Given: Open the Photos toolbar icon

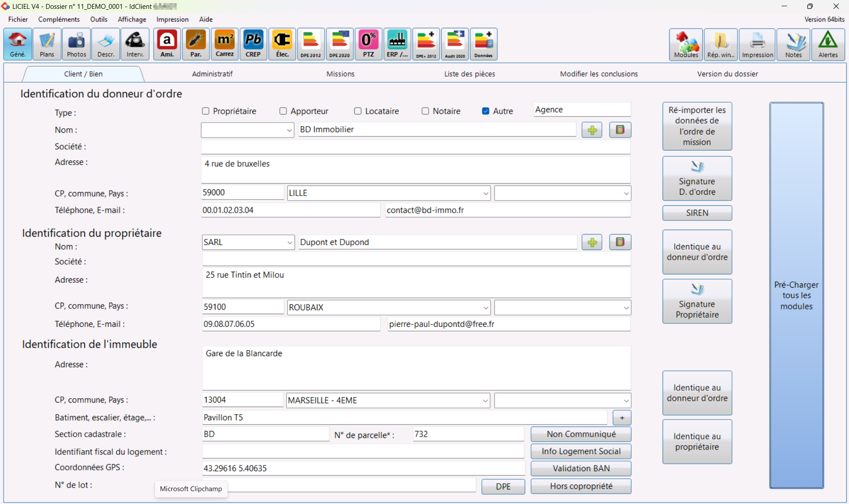Looking at the screenshot, I should [76, 44].
